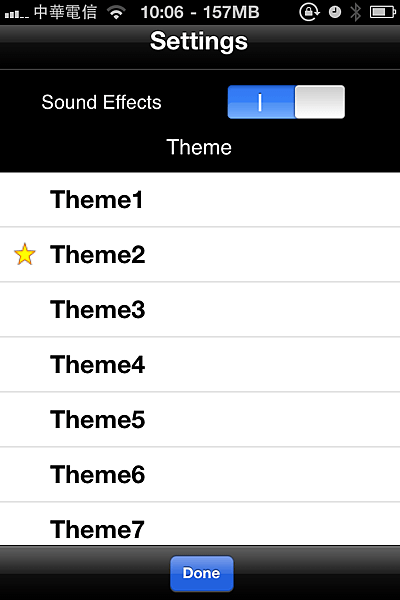Toggle the Sound Effects switch off
Image resolution: width=400 pixels, height=600 pixels.
coord(286,102)
